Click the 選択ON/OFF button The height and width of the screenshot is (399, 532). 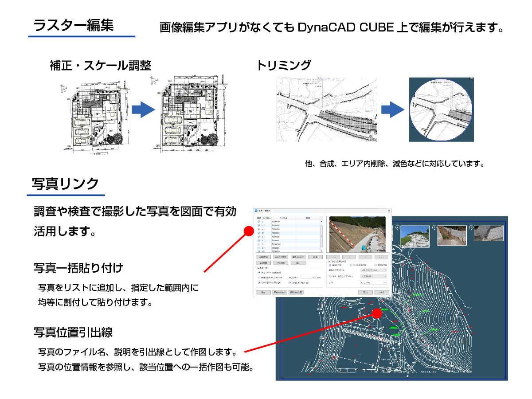298,257
